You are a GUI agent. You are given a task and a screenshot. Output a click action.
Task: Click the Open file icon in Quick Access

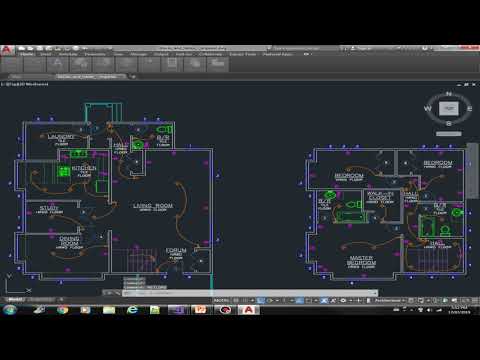click(x=30, y=49)
